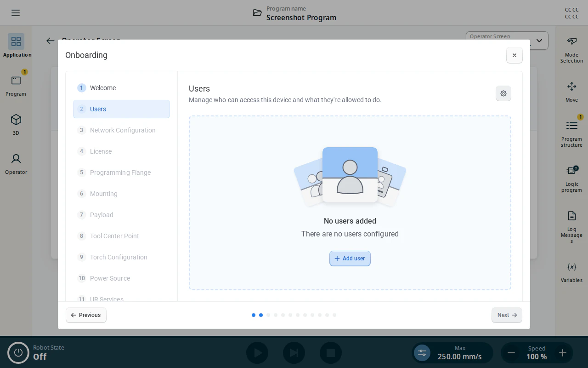Go back with the left arrow
Viewport: 588px width, 368px height.
pyautogui.click(x=51, y=40)
